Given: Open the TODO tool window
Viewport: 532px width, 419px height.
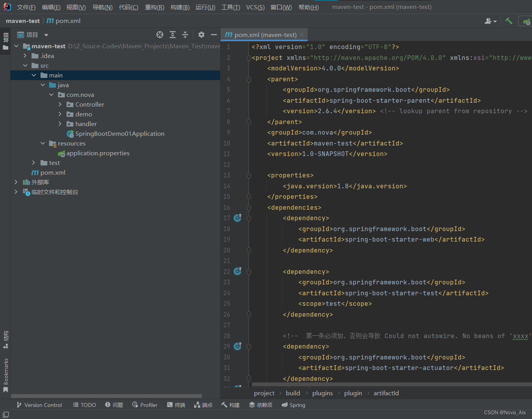Looking at the screenshot, I should pos(84,405).
